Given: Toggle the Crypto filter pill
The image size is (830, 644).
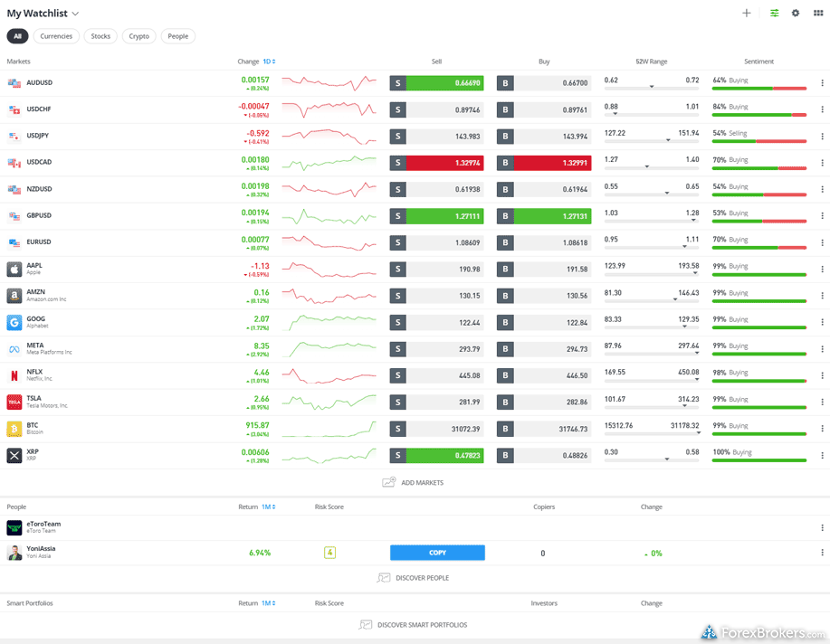Looking at the screenshot, I should click(x=138, y=36).
